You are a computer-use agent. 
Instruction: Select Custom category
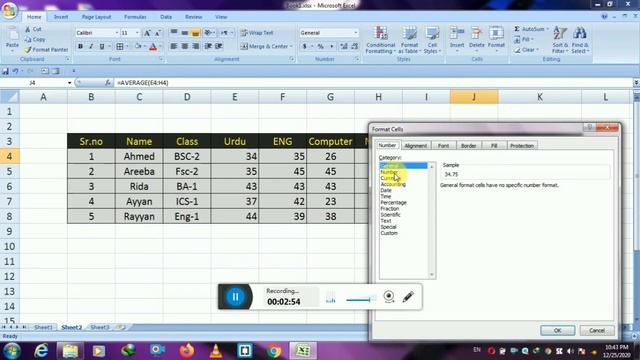click(389, 233)
